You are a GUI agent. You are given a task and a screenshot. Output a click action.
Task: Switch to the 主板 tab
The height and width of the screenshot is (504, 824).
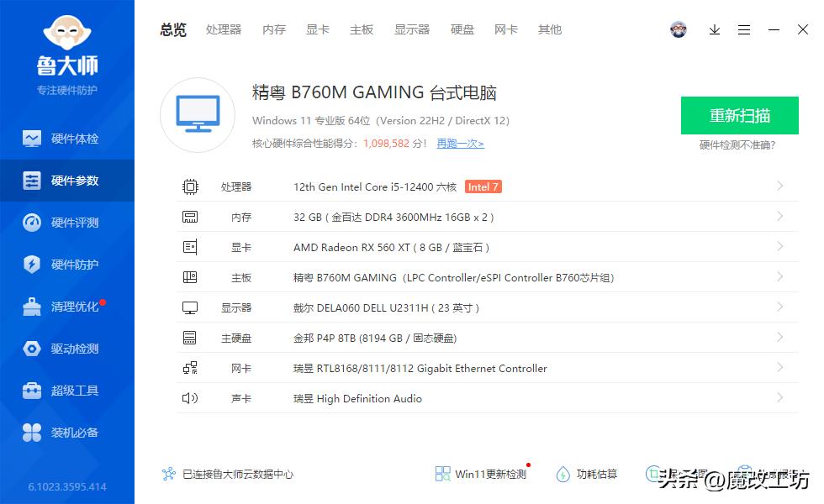pyautogui.click(x=361, y=29)
